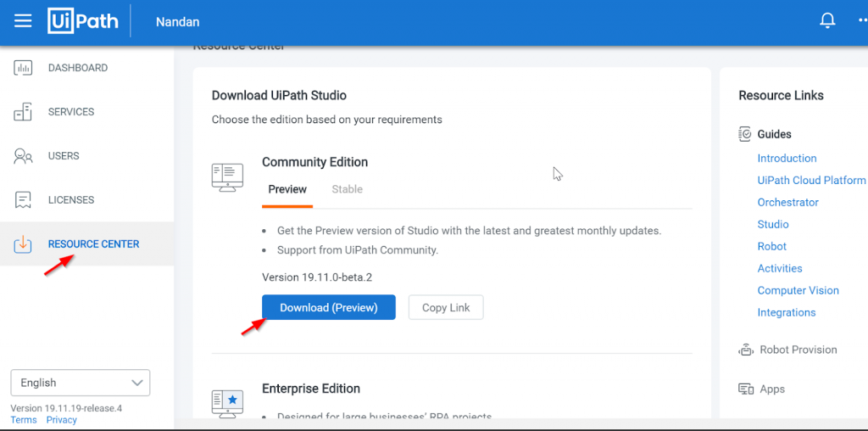868x431 pixels.
Task: Open the Activities guide link
Action: click(x=780, y=269)
